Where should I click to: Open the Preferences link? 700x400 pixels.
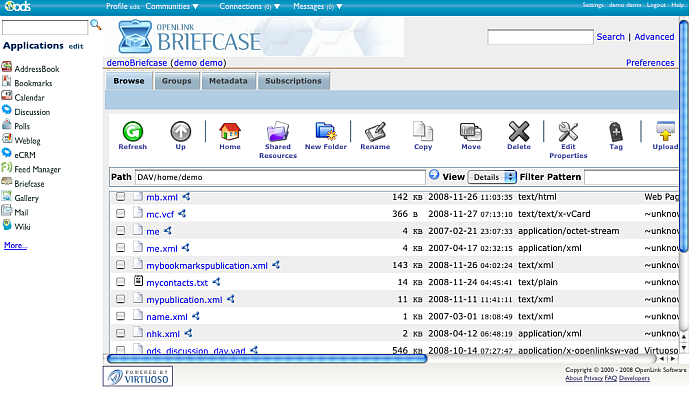[649, 63]
